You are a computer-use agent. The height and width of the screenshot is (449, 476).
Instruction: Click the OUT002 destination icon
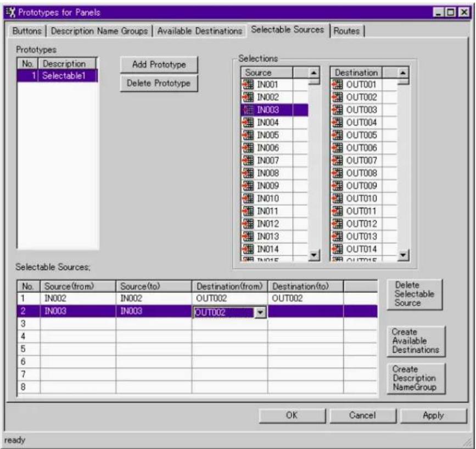337,97
